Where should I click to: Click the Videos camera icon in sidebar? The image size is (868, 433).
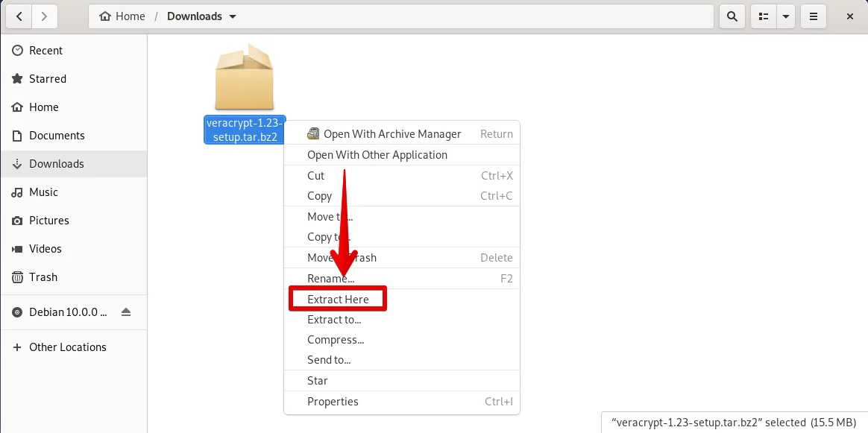(18, 249)
